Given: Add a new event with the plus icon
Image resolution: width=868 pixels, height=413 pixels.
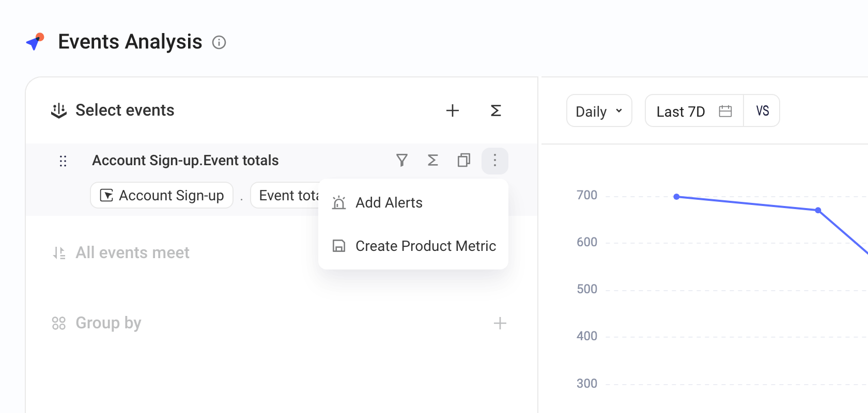Looking at the screenshot, I should (453, 110).
